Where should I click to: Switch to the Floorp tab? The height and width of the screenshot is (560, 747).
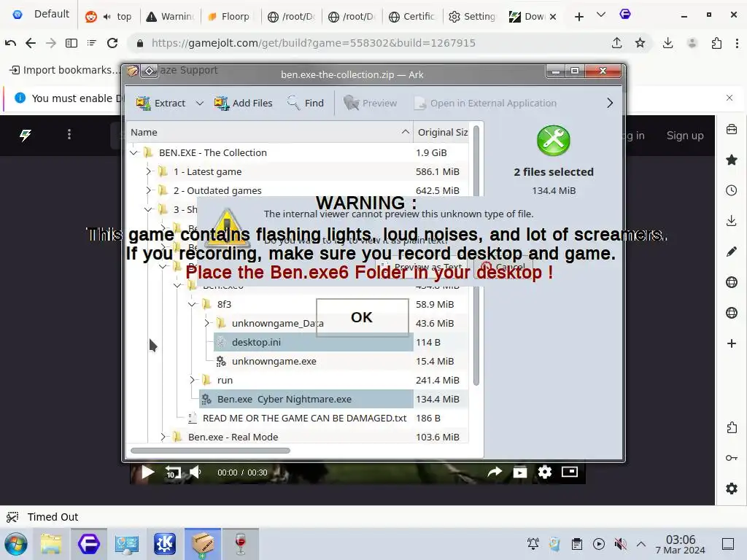[228, 17]
